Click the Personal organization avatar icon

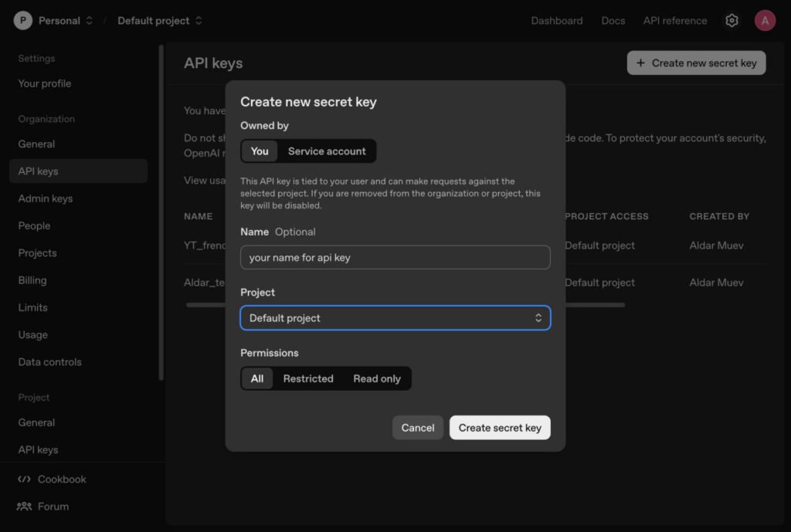tap(23, 21)
